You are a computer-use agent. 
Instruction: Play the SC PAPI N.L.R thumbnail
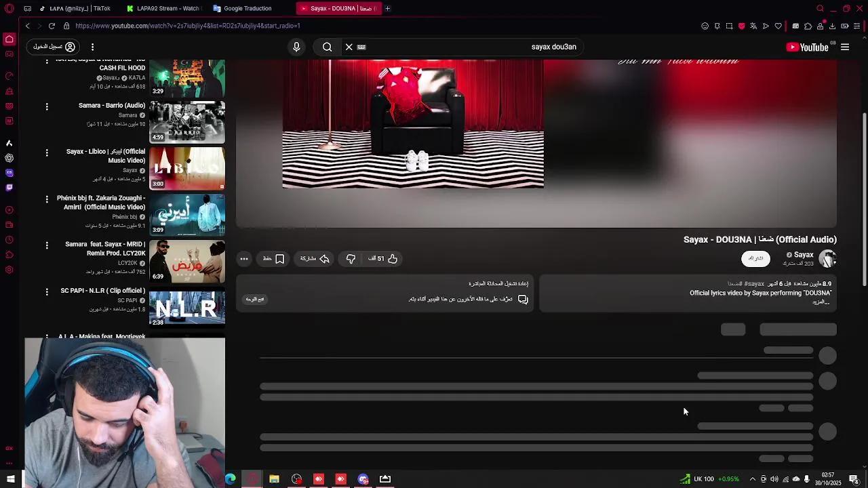pyautogui.click(x=186, y=307)
